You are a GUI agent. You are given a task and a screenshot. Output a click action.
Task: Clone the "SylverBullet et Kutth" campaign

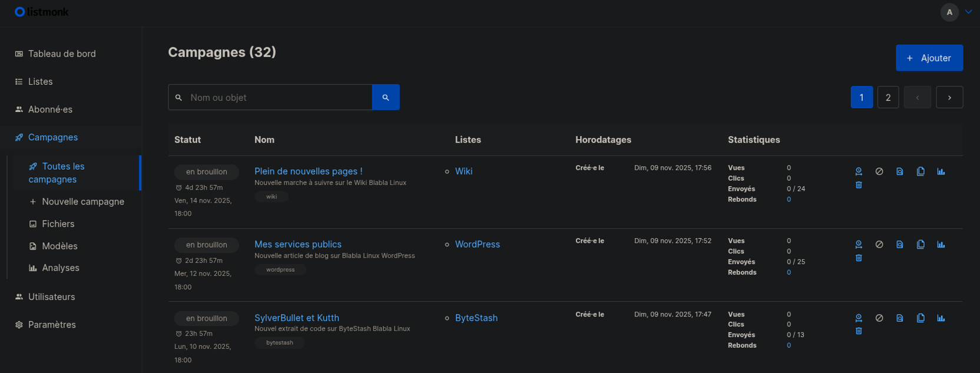point(921,318)
